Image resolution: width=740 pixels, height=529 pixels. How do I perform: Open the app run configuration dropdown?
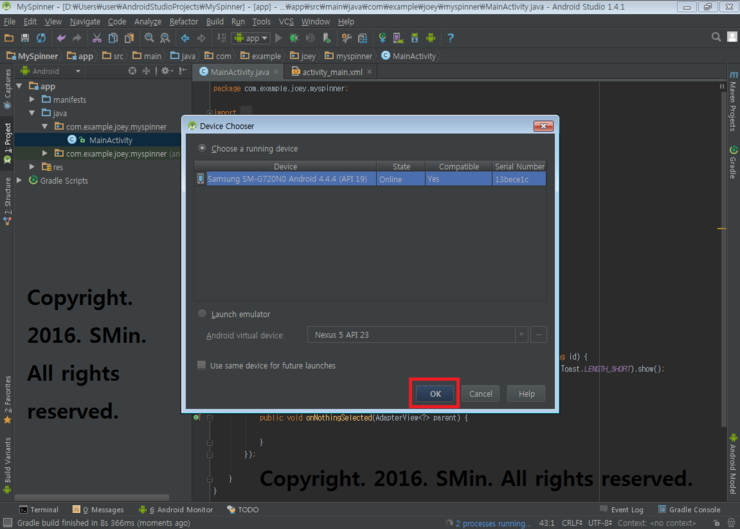251,38
